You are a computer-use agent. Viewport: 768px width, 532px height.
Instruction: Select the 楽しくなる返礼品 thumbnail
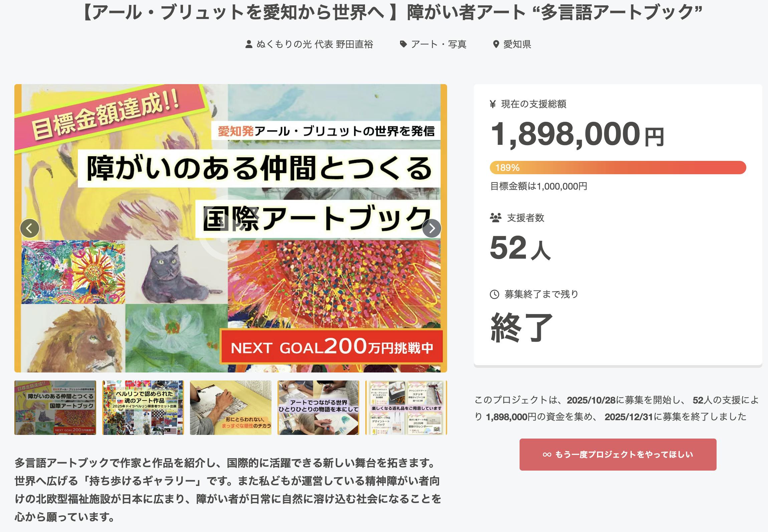coord(406,408)
